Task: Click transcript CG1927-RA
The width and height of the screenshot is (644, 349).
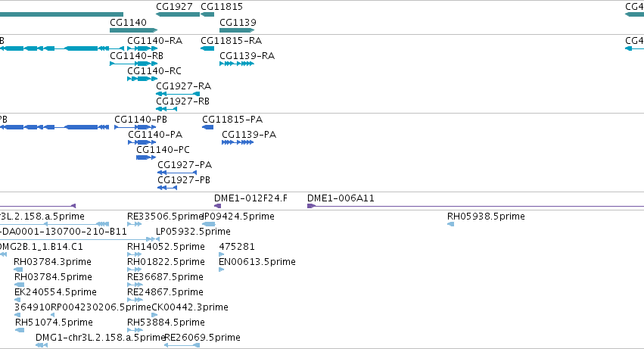Action: [x=184, y=86]
